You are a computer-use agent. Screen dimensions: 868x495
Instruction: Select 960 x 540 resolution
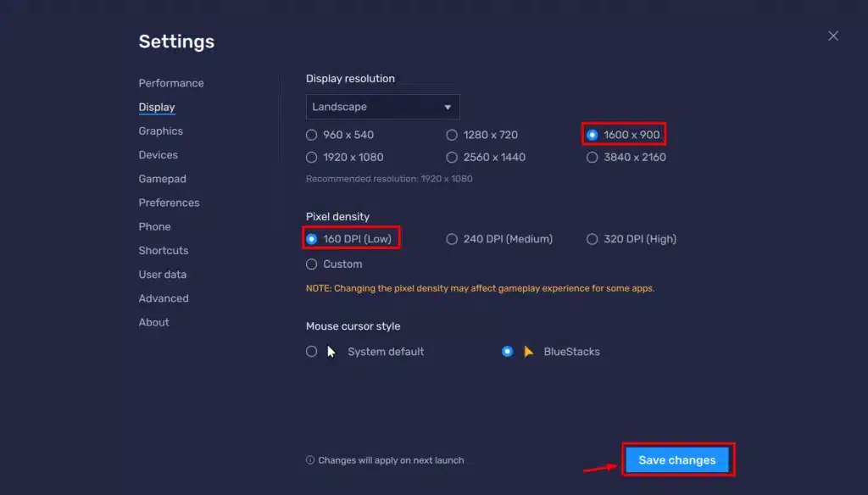(x=340, y=135)
